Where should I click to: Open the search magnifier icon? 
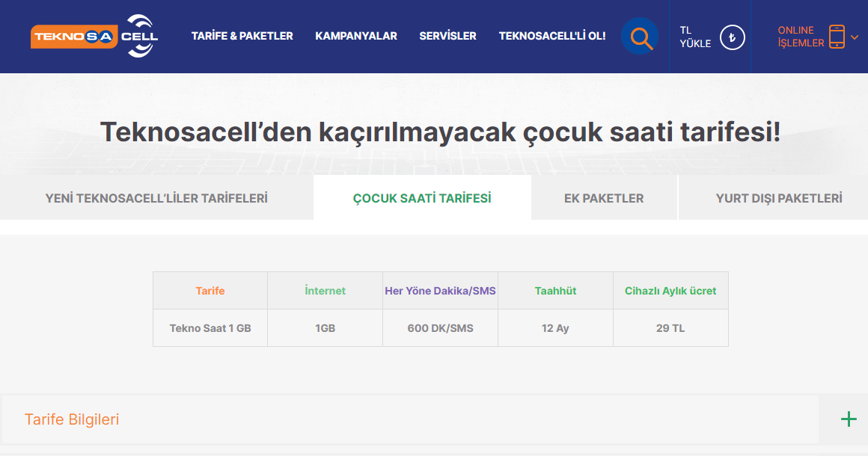(x=639, y=37)
